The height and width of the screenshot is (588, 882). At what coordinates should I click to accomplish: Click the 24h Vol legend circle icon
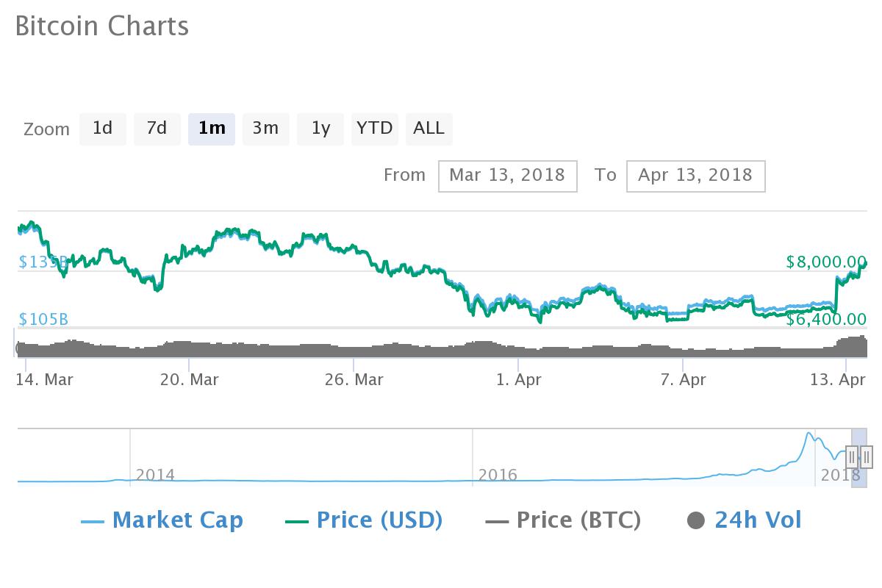pos(695,521)
